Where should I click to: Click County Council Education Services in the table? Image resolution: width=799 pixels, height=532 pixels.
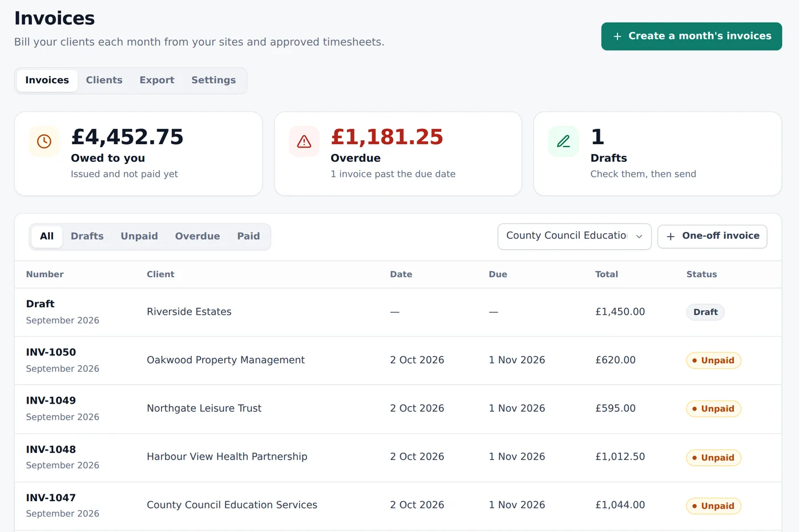[x=232, y=505]
